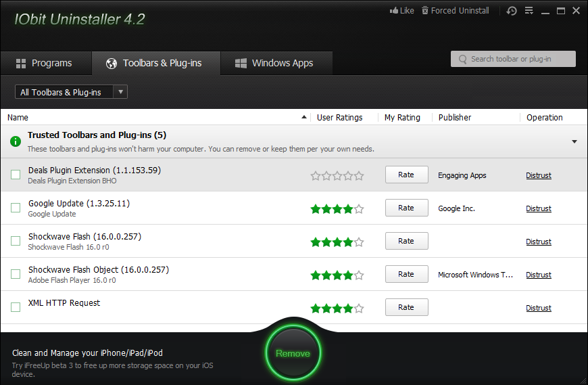
Task: Tick the XML HTTP Request checkbox
Action: click(x=16, y=307)
